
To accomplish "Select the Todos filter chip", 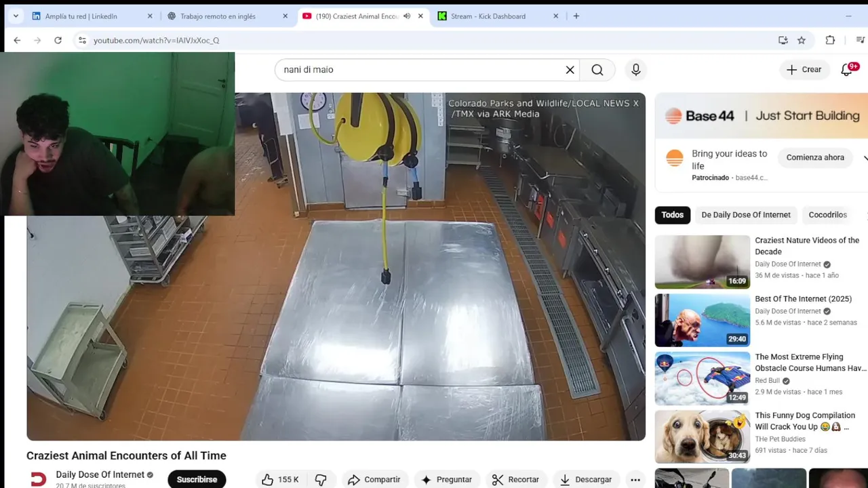I will [673, 215].
